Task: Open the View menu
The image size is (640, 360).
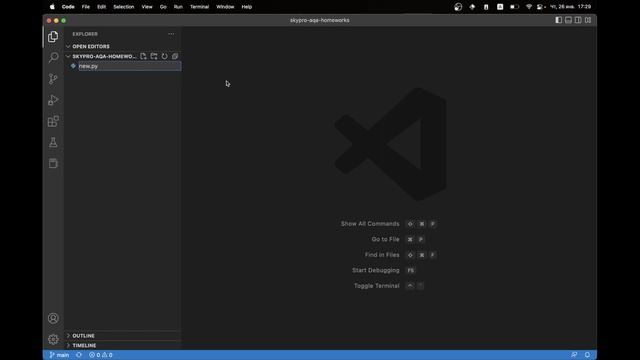Action: coord(147,7)
